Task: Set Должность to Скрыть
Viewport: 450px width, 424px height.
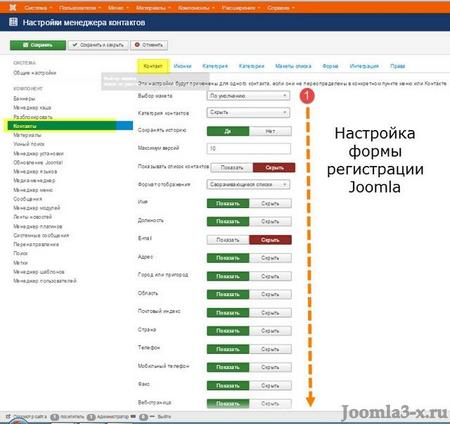Action: (x=270, y=222)
